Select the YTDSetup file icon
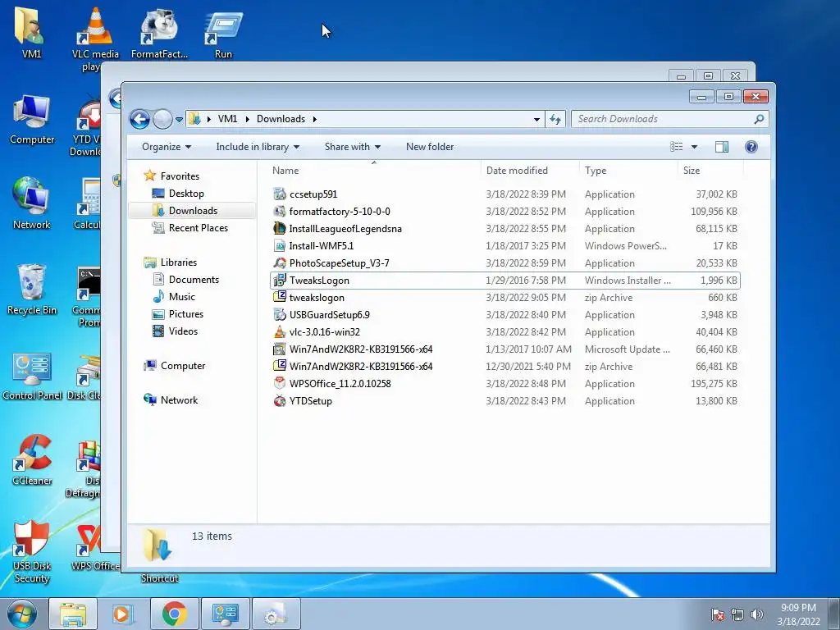840x630 pixels. pos(280,400)
